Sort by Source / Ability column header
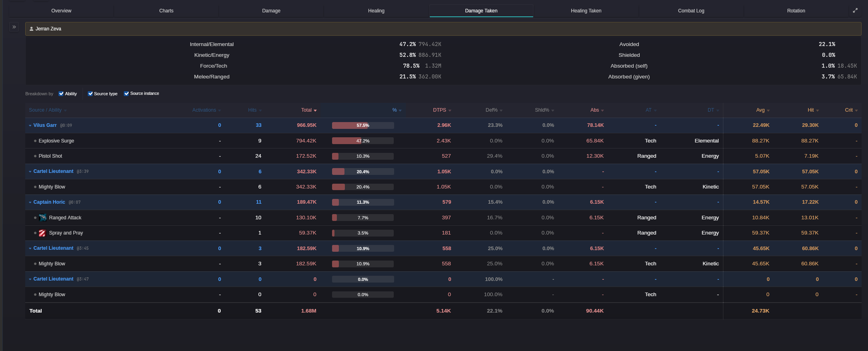Viewport: 868px width, 351px height. coord(48,110)
